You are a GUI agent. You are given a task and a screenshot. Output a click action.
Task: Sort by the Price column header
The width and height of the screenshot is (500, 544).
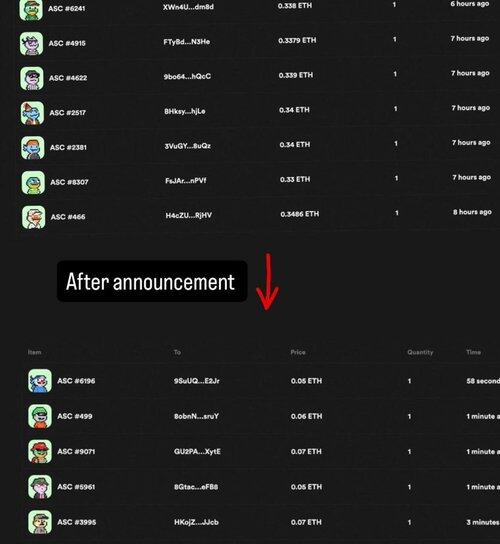(x=298, y=352)
